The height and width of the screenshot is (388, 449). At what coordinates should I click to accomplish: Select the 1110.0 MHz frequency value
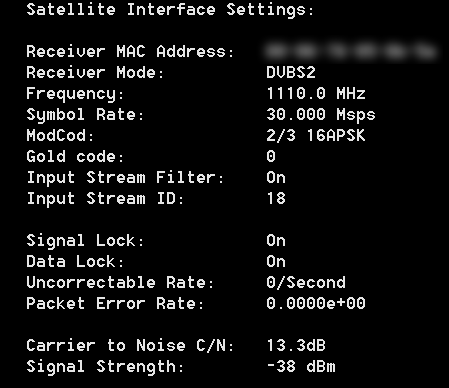pyautogui.click(x=316, y=93)
